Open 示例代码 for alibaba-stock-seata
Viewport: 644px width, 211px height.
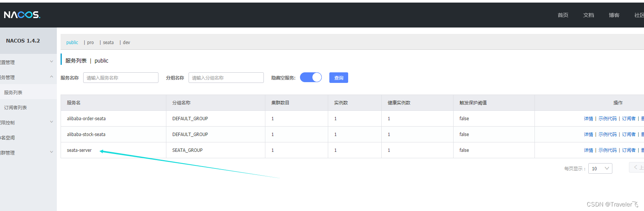(607, 134)
